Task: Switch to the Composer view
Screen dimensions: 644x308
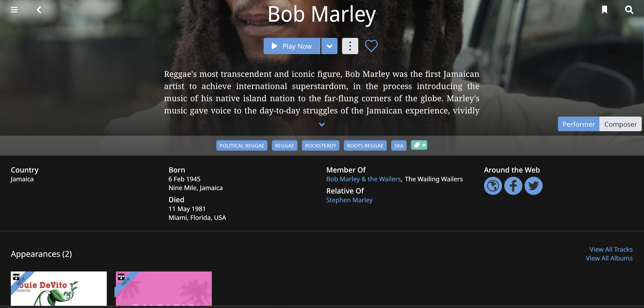Action: [x=621, y=124]
